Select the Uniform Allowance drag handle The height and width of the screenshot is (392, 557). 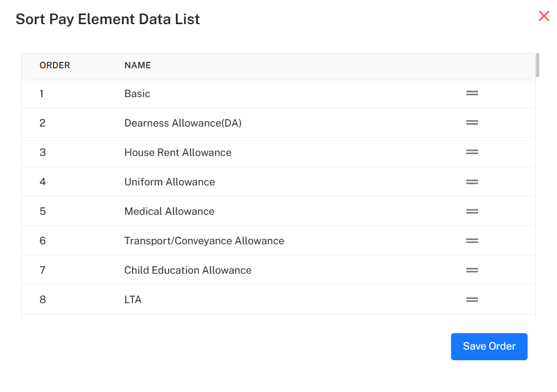(472, 182)
